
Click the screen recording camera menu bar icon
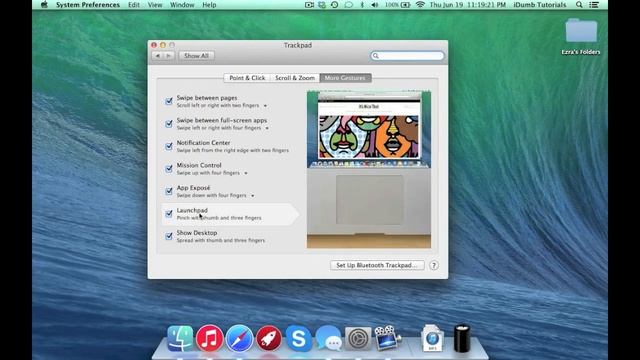coord(309,5)
